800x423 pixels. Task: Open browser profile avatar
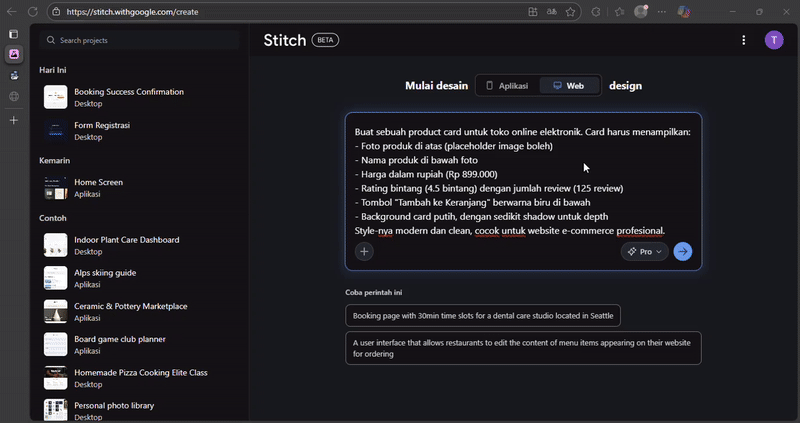click(641, 12)
